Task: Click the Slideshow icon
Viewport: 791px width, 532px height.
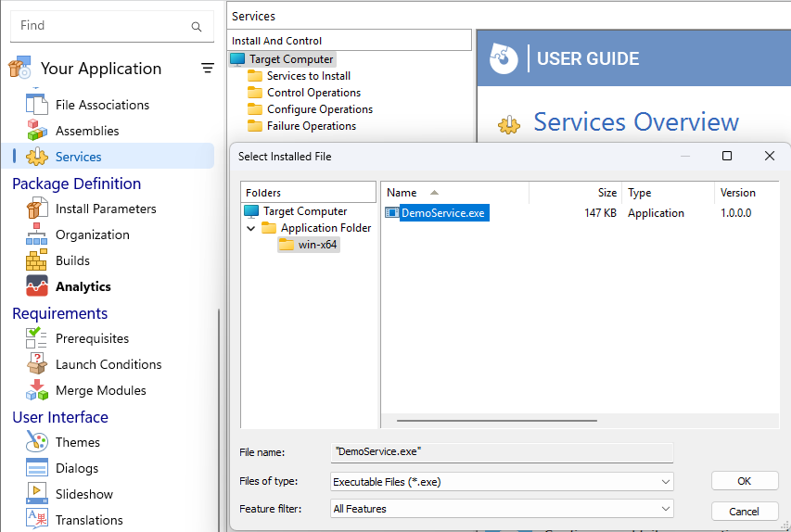Action: tap(36, 494)
